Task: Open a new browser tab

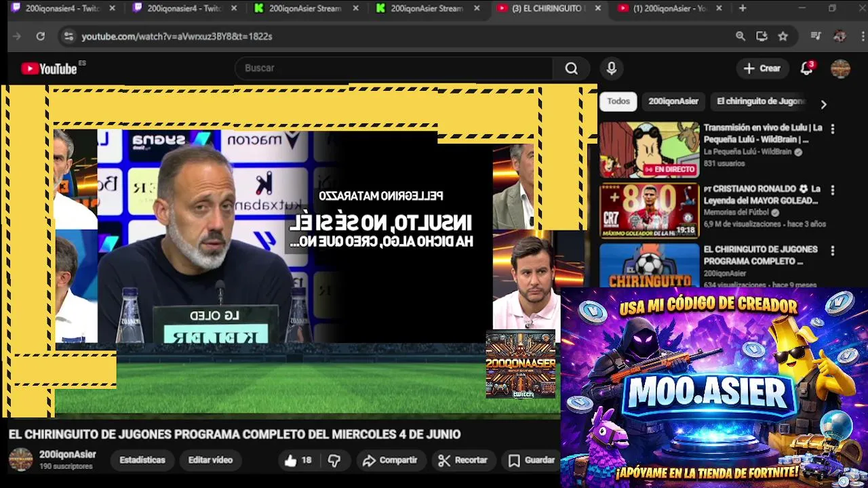Action: tap(743, 8)
